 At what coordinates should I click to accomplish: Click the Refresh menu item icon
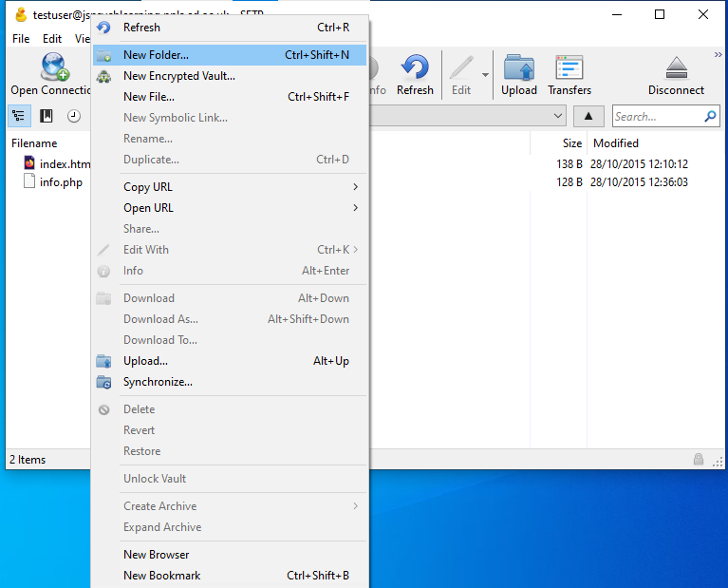click(103, 28)
